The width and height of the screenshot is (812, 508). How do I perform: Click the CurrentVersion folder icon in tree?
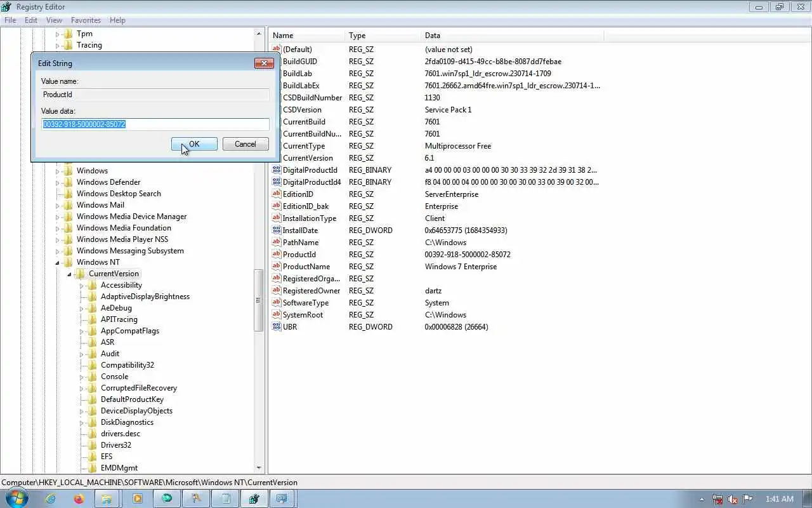[x=81, y=274]
